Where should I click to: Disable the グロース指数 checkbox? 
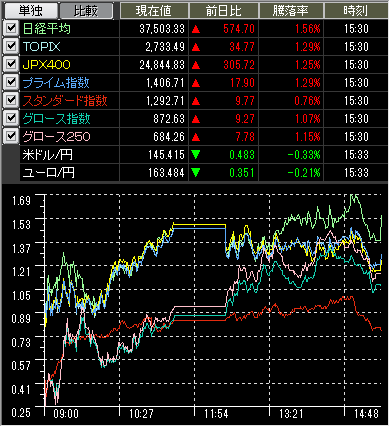[x=11, y=118]
